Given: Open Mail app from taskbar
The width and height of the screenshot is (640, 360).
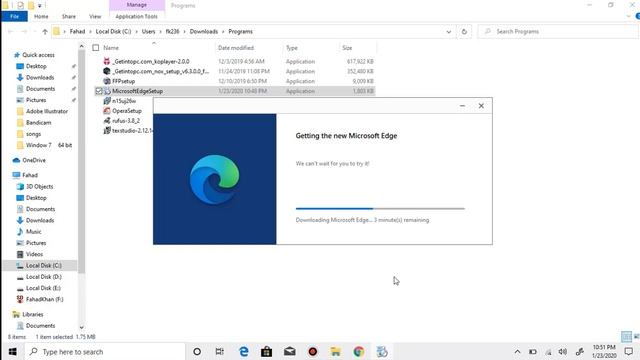Looking at the screenshot, I should (290, 351).
